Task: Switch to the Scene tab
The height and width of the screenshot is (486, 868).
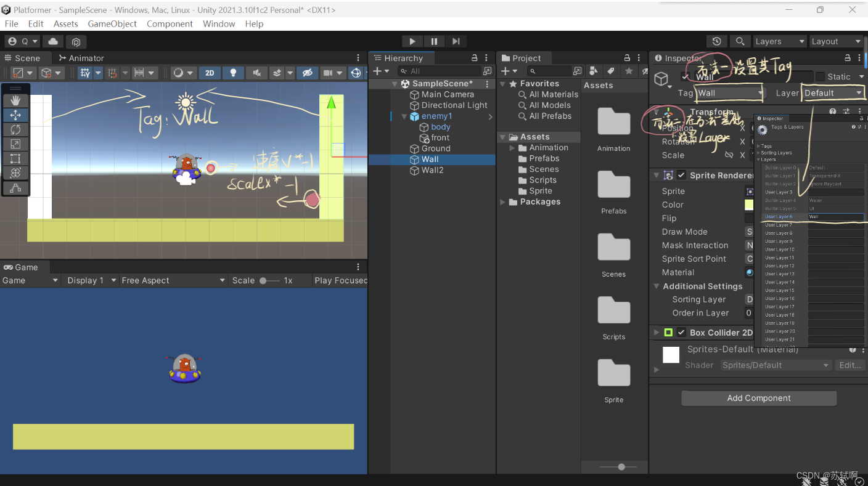Action: [x=23, y=58]
